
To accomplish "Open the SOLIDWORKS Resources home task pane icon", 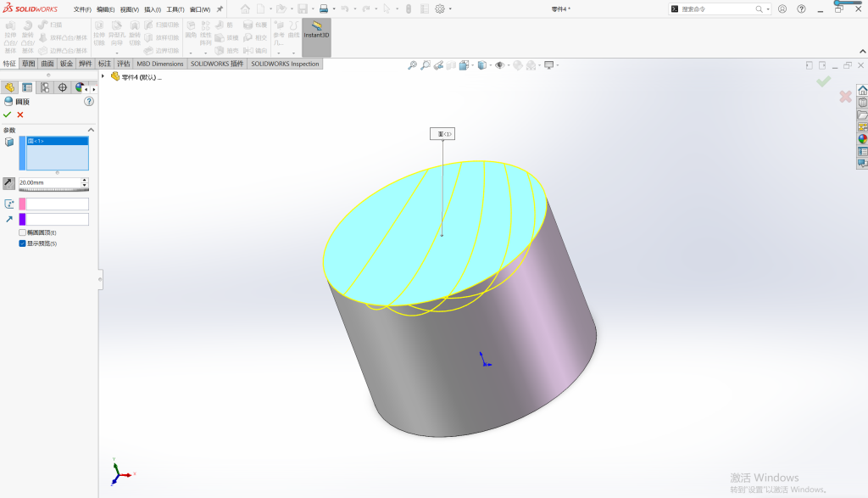I will coord(862,90).
